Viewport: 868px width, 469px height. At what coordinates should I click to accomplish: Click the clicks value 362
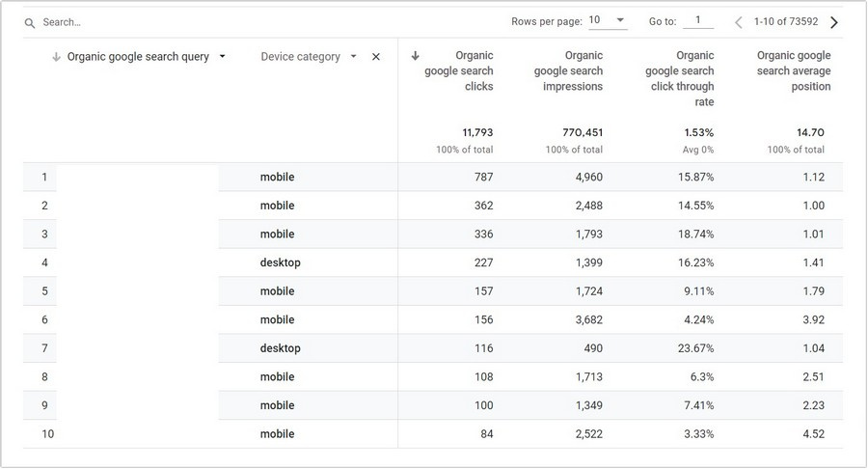483,206
